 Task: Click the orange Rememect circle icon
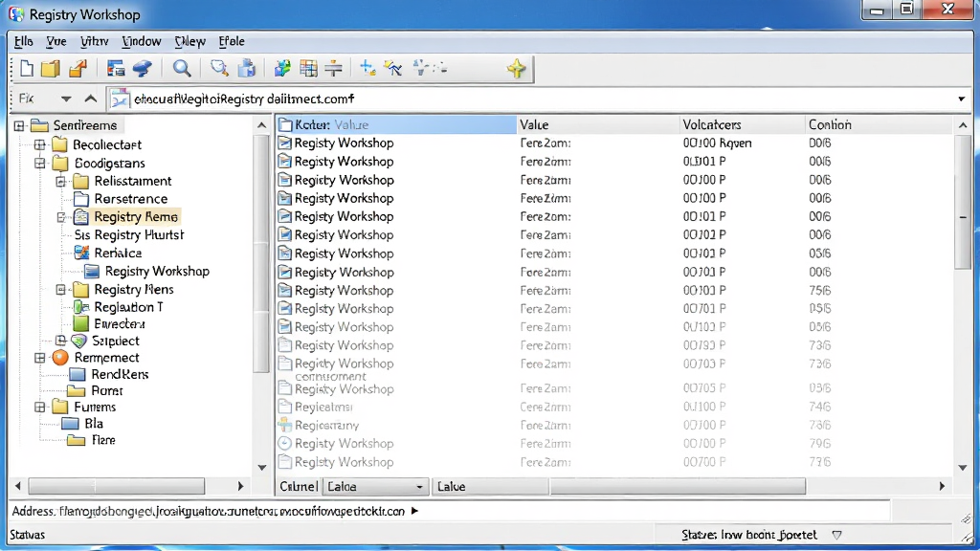tap(60, 358)
